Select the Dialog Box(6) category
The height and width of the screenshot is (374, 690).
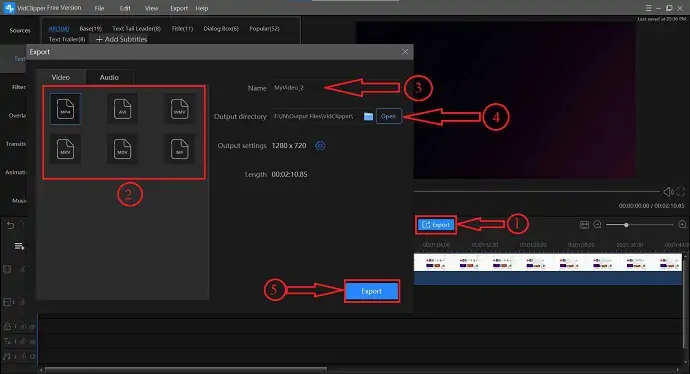pyautogui.click(x=221, y=29)
